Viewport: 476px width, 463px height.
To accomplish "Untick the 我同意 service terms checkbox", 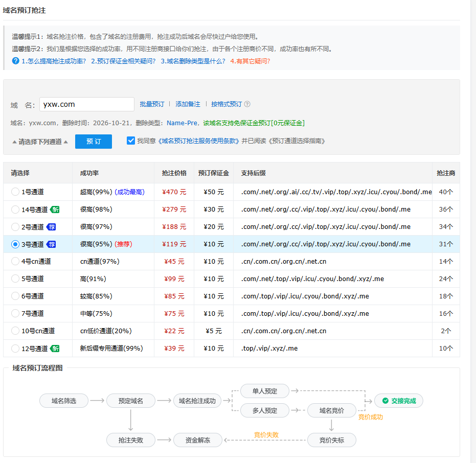I will (x=131, y=141).
